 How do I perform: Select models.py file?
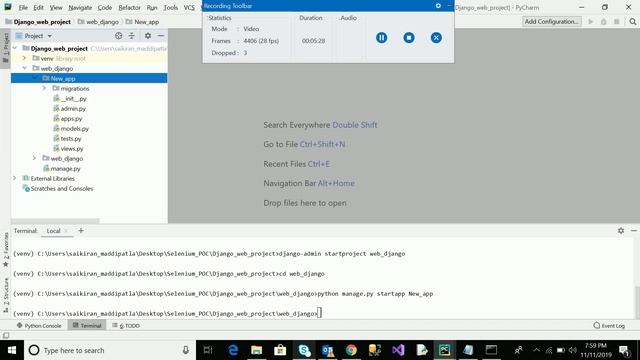[x=71, y=129]
